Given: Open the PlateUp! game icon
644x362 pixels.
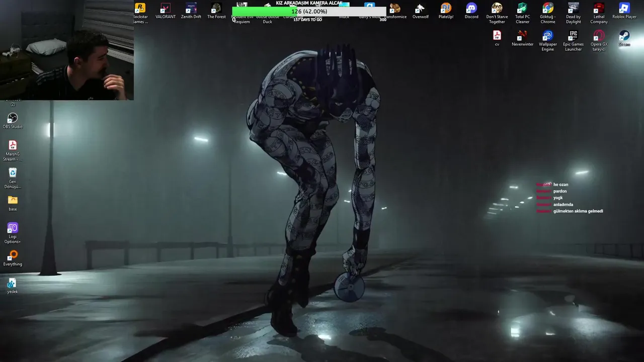Looking at the screenshot, I should pyautogui.click(x=446, y=11).
